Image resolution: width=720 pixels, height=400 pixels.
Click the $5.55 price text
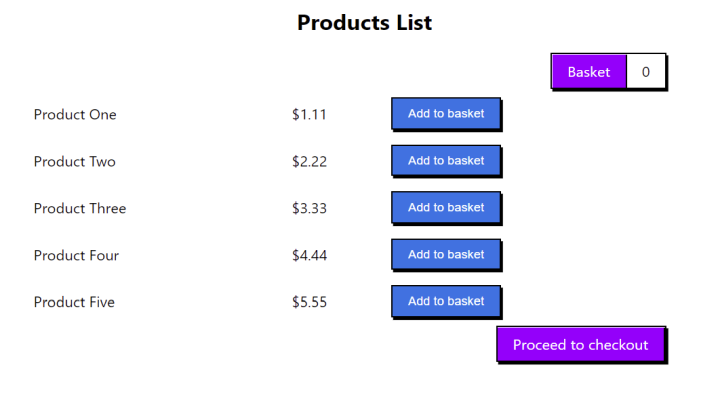309,302
